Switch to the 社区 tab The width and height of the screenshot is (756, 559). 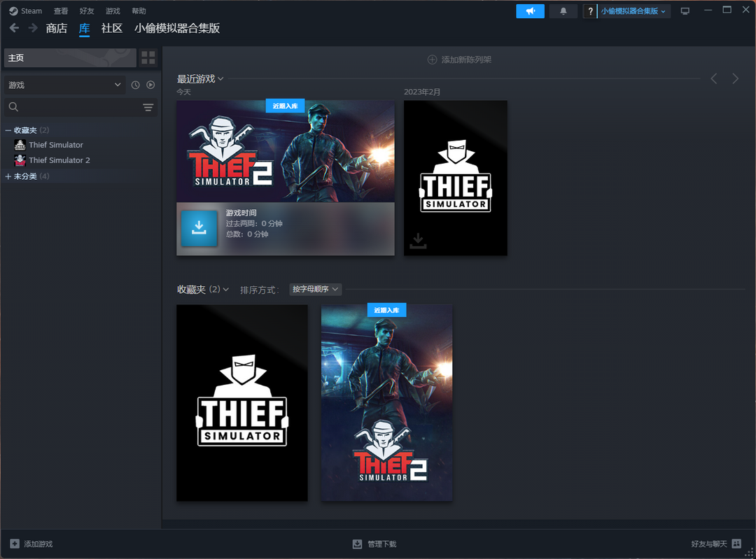(112, 29)
